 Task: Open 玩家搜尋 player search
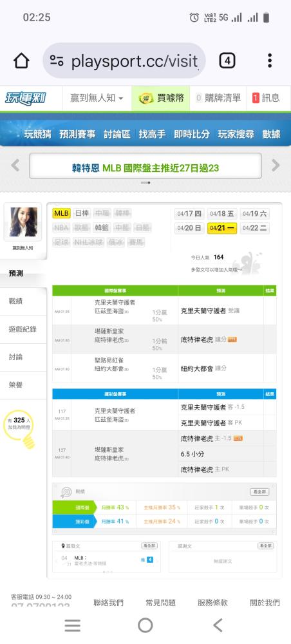(x=236, y=135)
